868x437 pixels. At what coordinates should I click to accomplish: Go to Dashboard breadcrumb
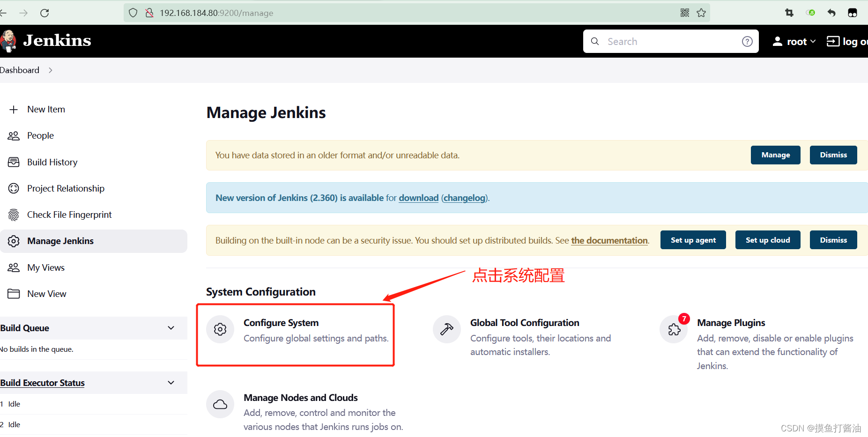tap(20, 70)
